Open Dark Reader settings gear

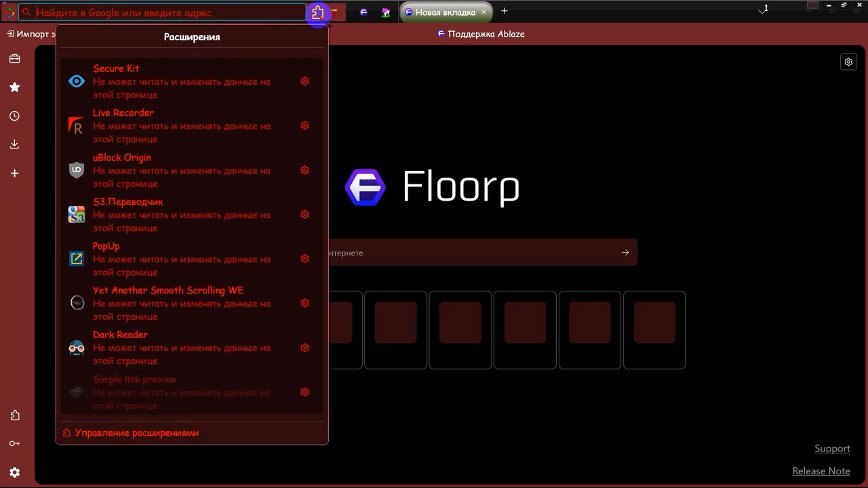point(305,348)
